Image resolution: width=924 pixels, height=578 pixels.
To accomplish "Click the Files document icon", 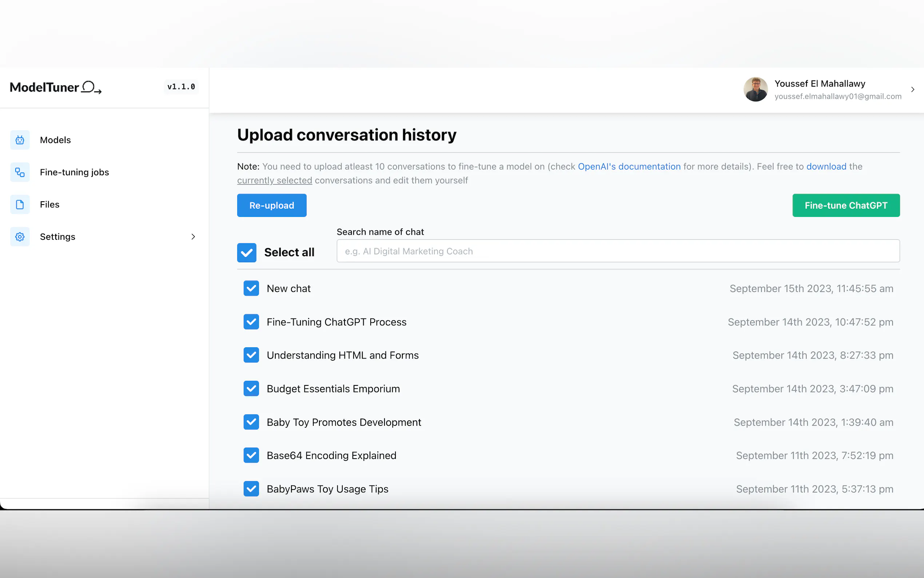I will (x=20, y=205).
